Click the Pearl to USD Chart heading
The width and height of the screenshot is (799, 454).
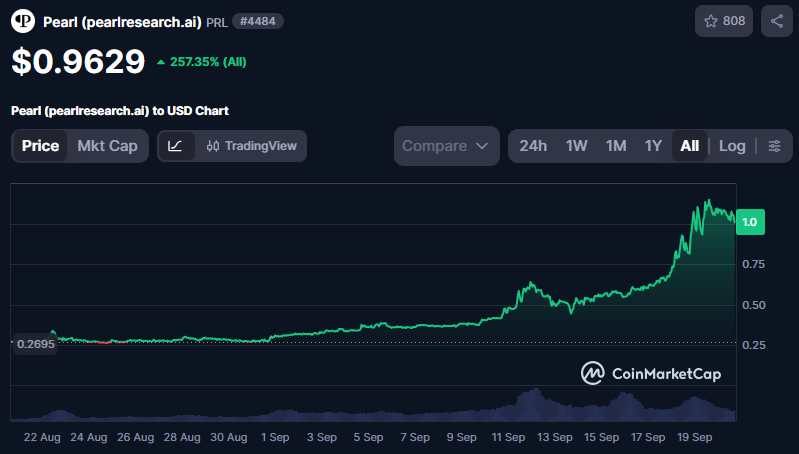120,111
